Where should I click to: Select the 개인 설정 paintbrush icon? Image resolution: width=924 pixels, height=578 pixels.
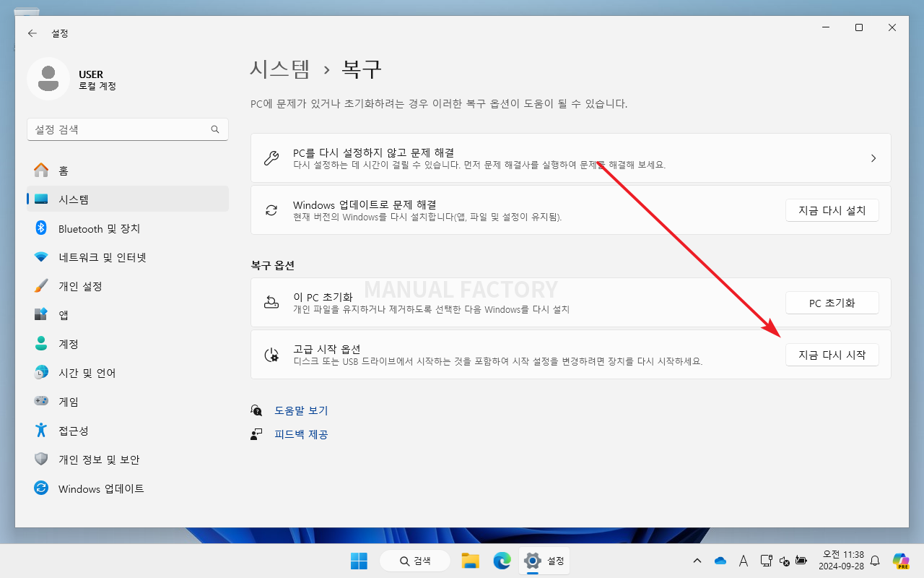(x=41, y=286)
